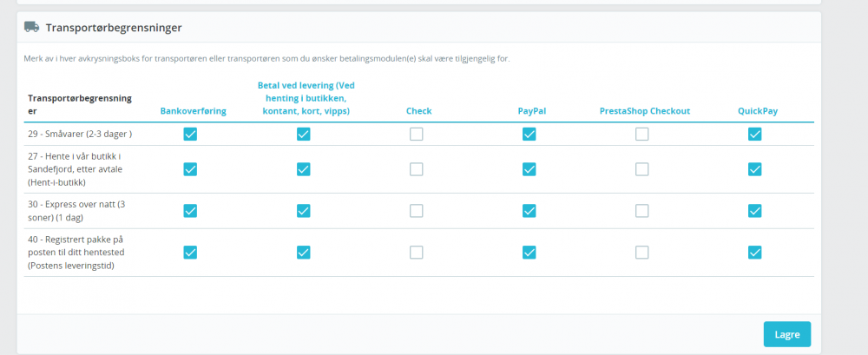
Task: Click the truck icon beside Transportørbegrensninger
Action: pyautogui.click(x=31, y=27)
